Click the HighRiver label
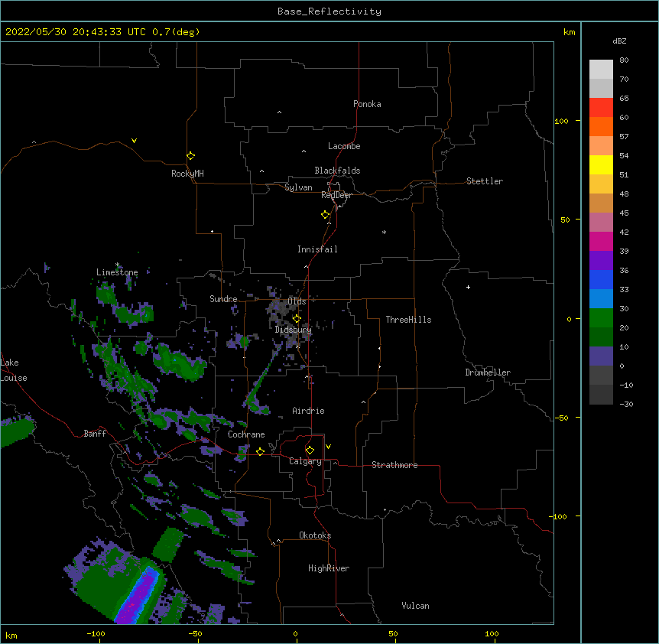 pos(329,568)
